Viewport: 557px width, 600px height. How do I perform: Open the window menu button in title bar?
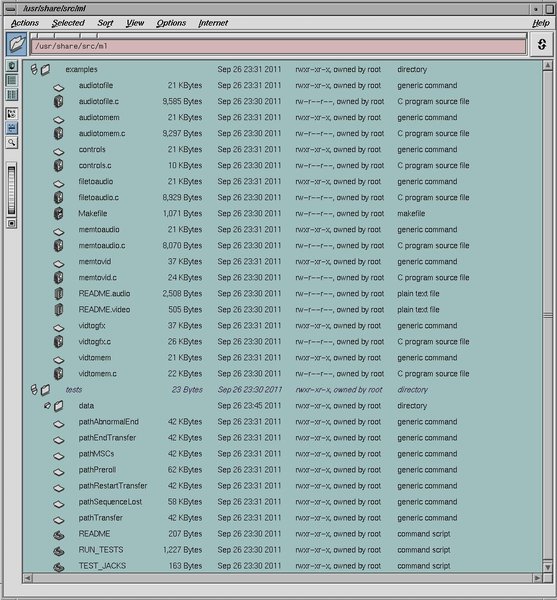pyautogui.click(x=11, y=8)
